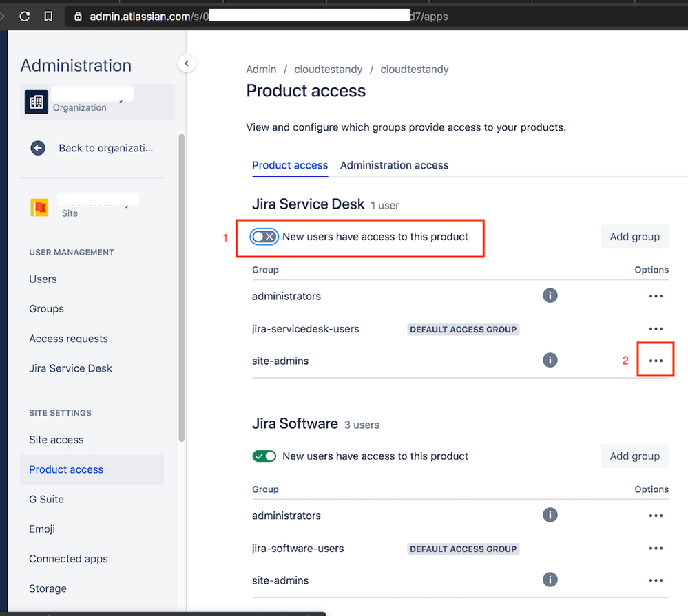Click the orange flag Site icon
The image size is (688, 616).
click(x=39, y=207)
